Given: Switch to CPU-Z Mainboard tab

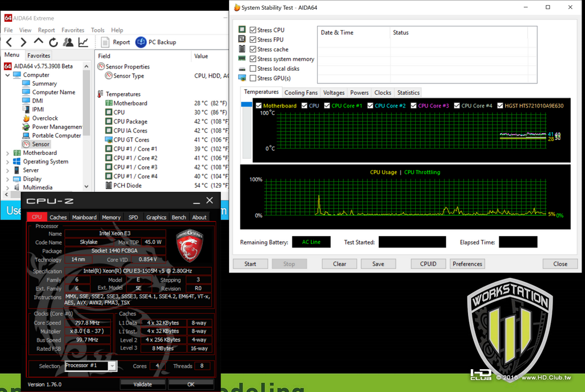Looking at the screenshot, I should (85, 217).
